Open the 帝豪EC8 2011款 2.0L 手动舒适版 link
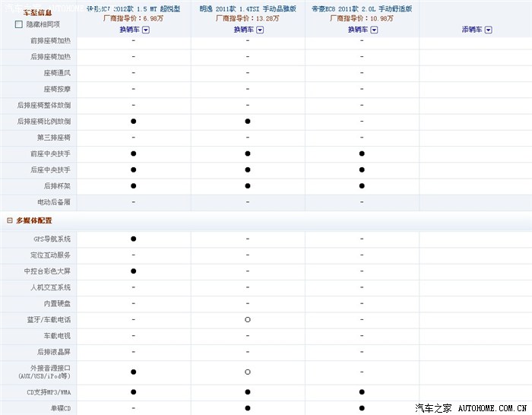 (x=362, y=9)
